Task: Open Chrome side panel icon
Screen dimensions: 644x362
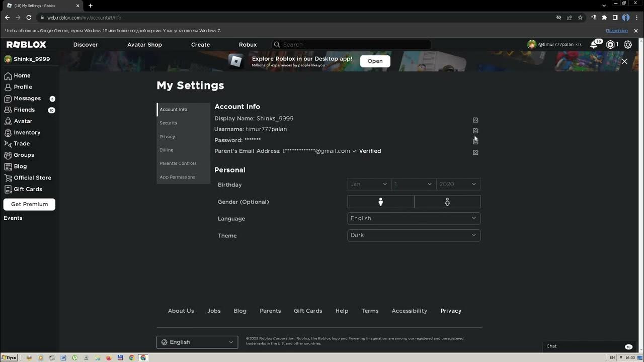Action: coord(615,18)
